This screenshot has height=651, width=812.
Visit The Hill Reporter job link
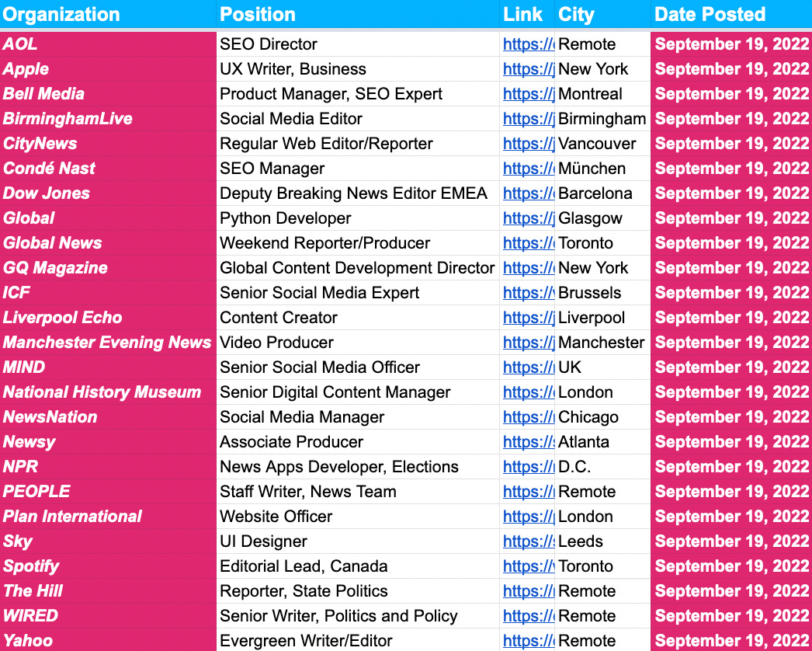[x=528, y=591]
